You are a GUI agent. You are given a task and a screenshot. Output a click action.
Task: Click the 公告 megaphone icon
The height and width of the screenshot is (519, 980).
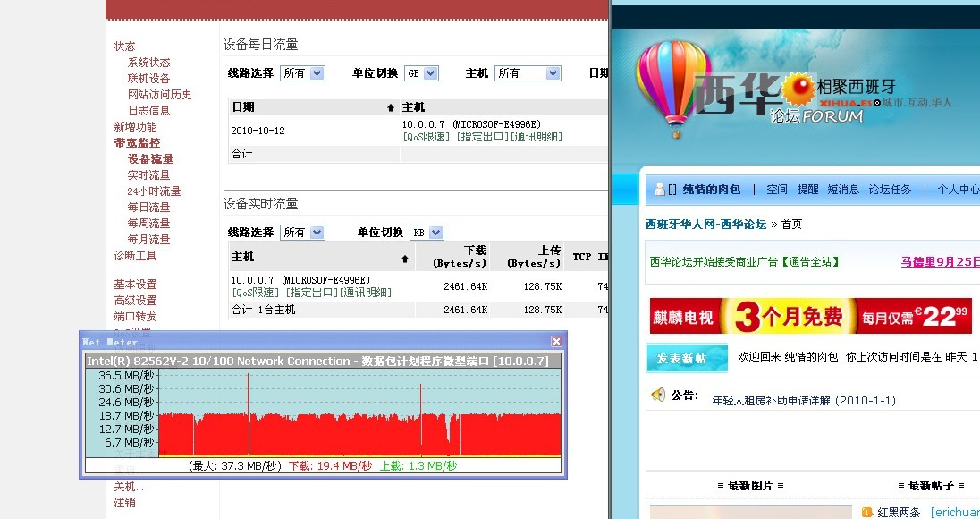click(658, 395)
